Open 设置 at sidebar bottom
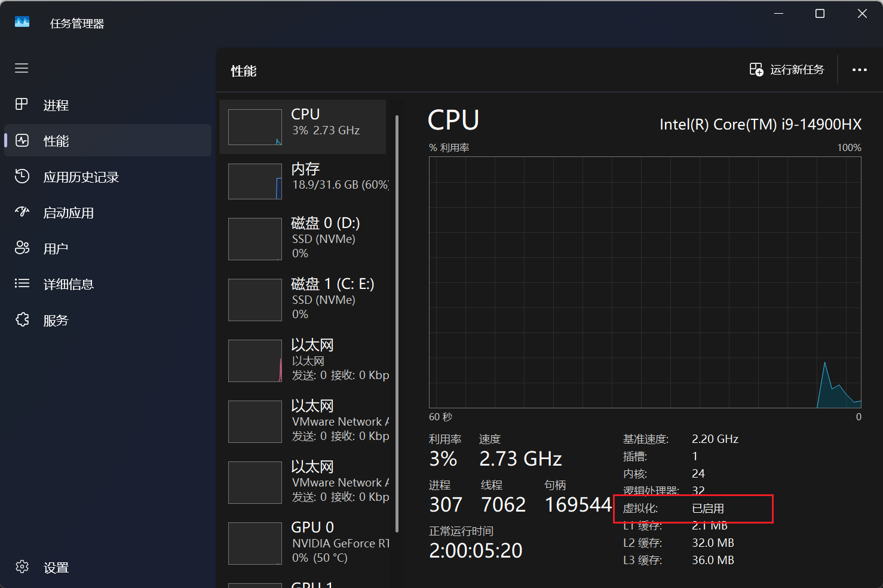Image resolution: width=883 pixels, height=588 pixels. point(108,567)
